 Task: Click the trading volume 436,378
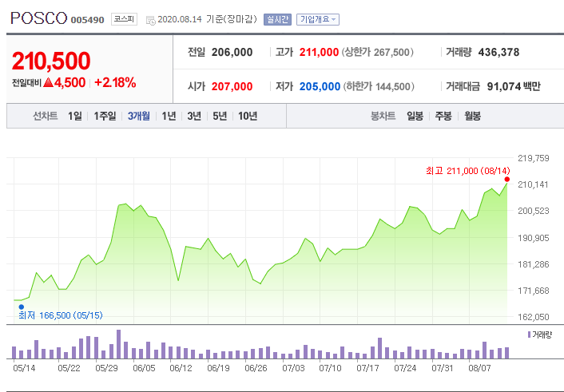pos(498,52)
